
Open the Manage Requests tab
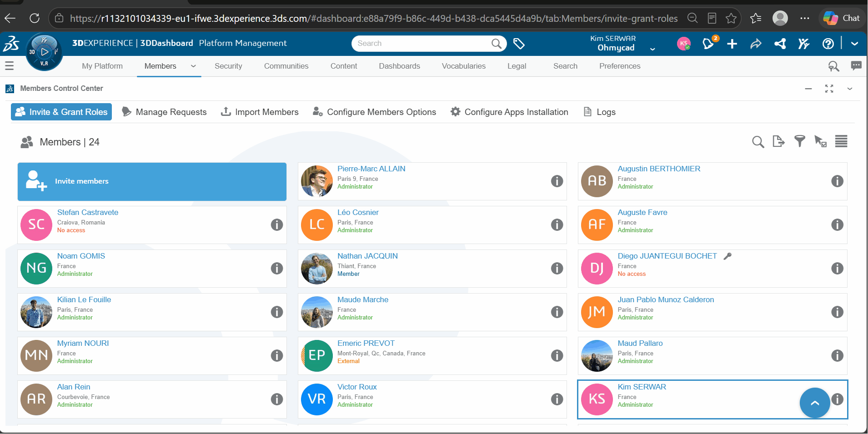pyautogui.click(x=164, y=112)
